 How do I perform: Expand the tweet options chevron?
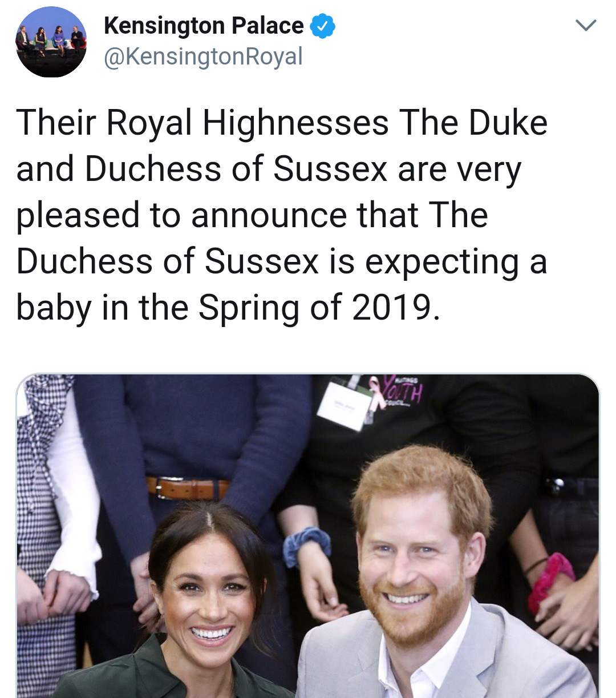tap(585, 26)
